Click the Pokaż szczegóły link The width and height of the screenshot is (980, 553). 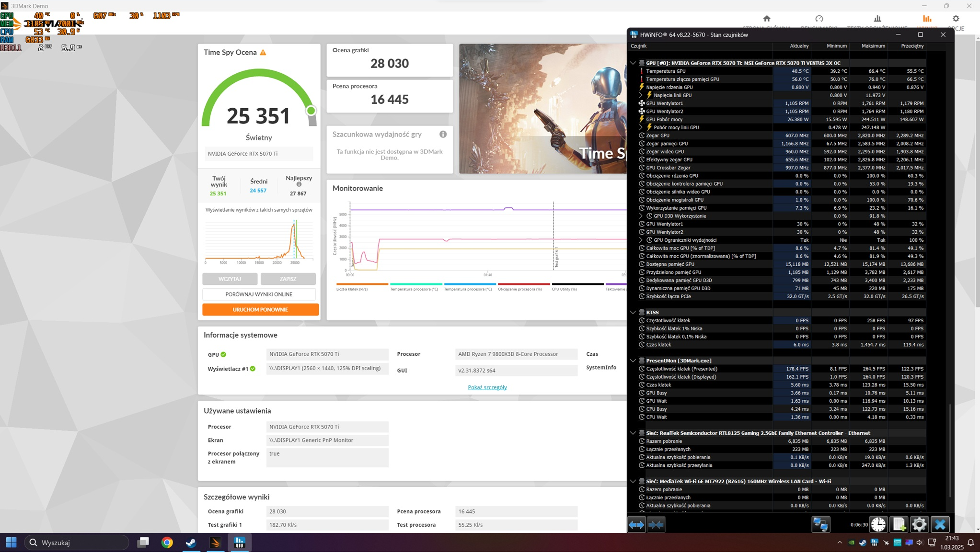coord(487,387)
